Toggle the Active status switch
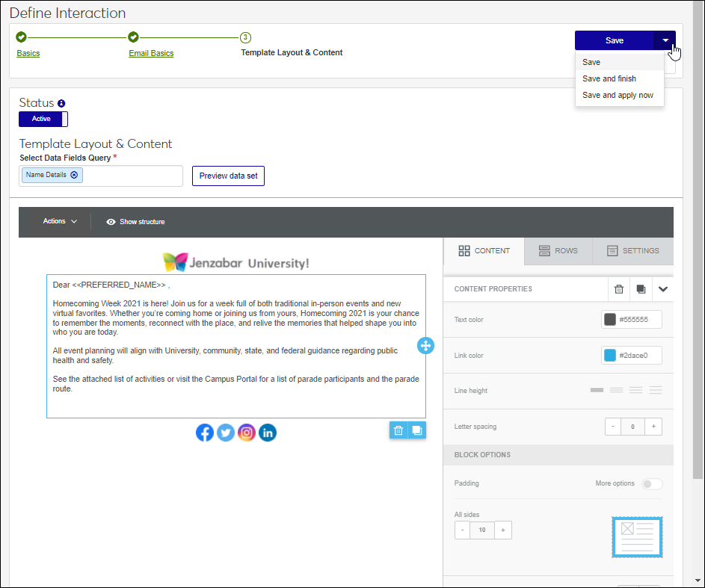Image resolution: width=705 pixels, height=588 pixels. coord(43,119)
